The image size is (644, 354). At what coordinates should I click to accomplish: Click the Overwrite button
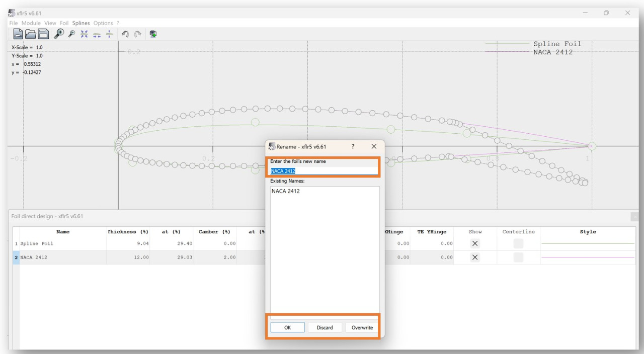[362, 327]
